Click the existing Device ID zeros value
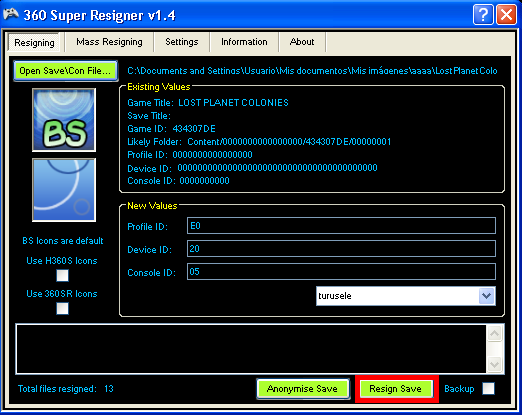 click(x=277, y=168)
